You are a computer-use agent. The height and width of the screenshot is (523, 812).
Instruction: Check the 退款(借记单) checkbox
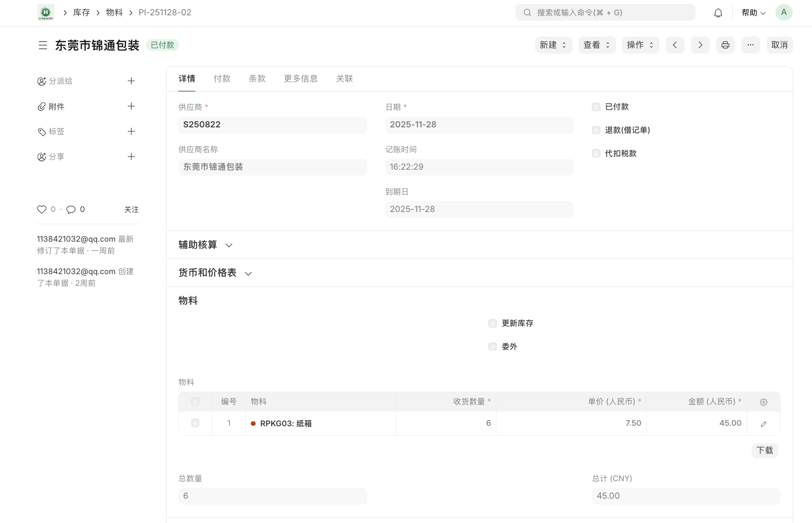(596, 131)
